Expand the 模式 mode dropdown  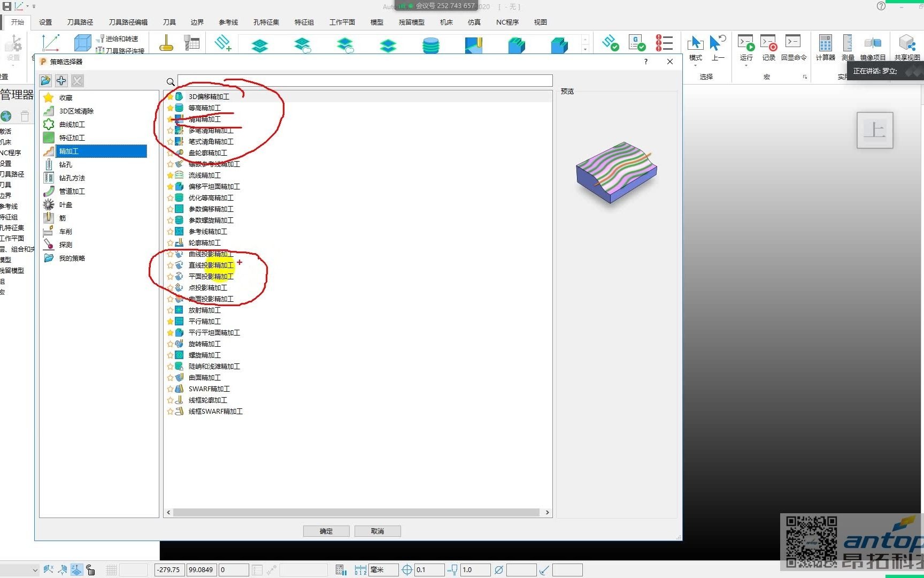click(695, 65)
